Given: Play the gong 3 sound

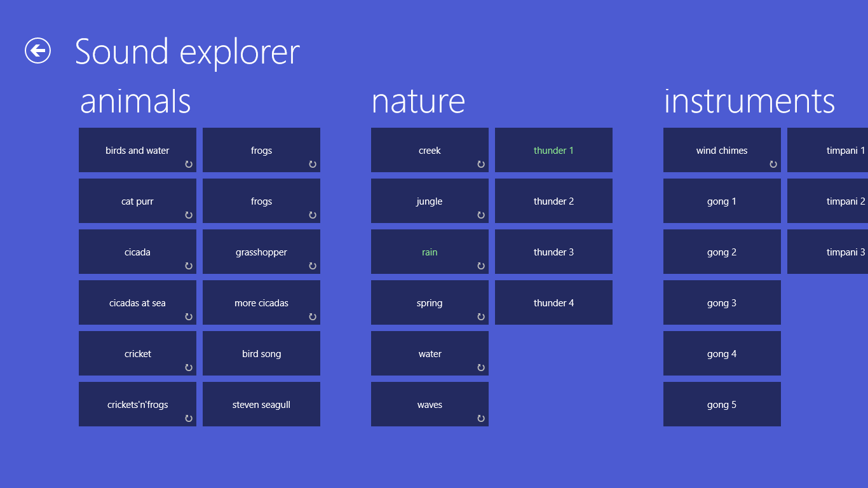Looking at the screenshot, I should [x=722, y=302].
